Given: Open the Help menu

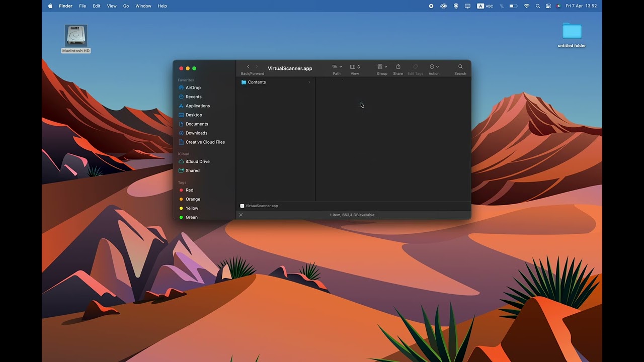Looking at the screenshot, I should pyautogui.click(x=162, y=6).
